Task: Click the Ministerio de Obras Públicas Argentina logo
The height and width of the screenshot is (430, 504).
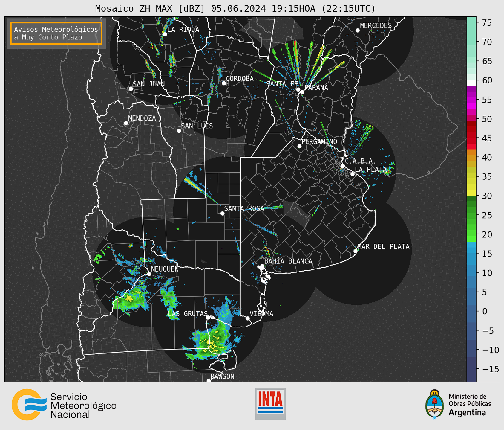Action: click(458, 404)
